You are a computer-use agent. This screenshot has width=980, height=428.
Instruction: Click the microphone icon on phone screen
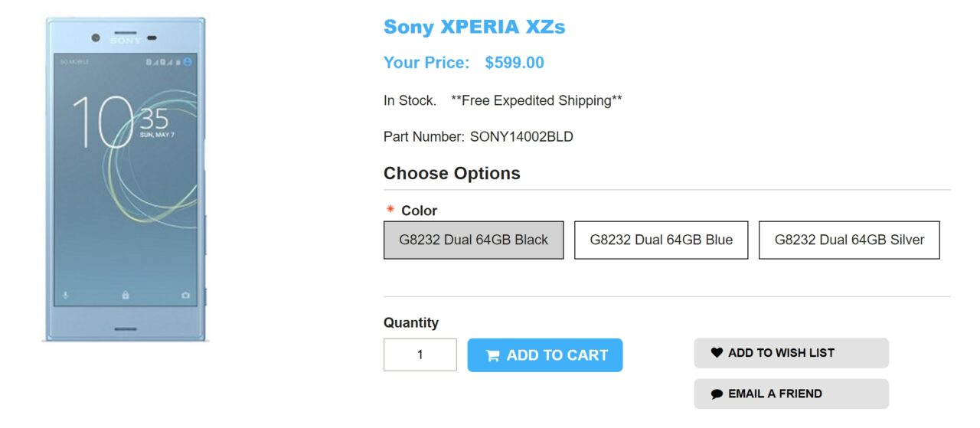coord(65,294)
